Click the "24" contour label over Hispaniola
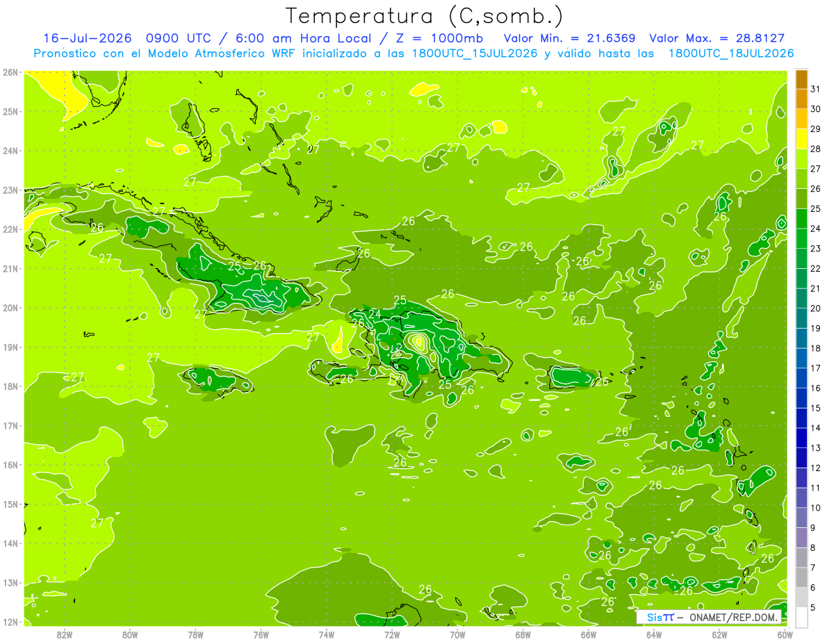The height and width of the screenshot is (644, 834). [375, 314]
